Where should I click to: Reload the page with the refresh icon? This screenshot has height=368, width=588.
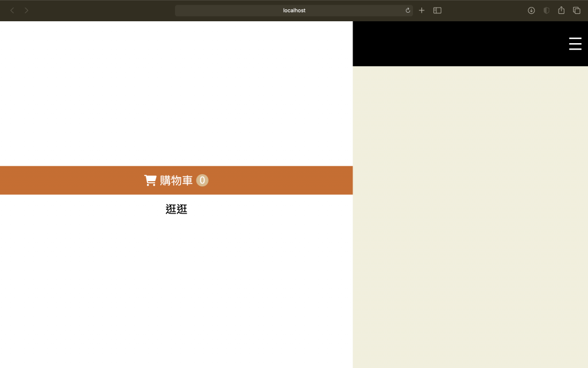click(408, 10)
